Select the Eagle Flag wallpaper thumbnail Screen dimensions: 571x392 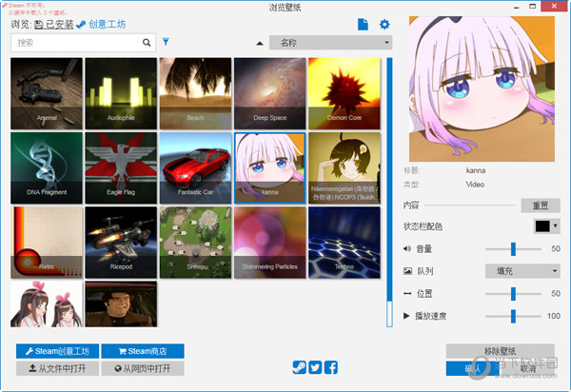[121, 167]
